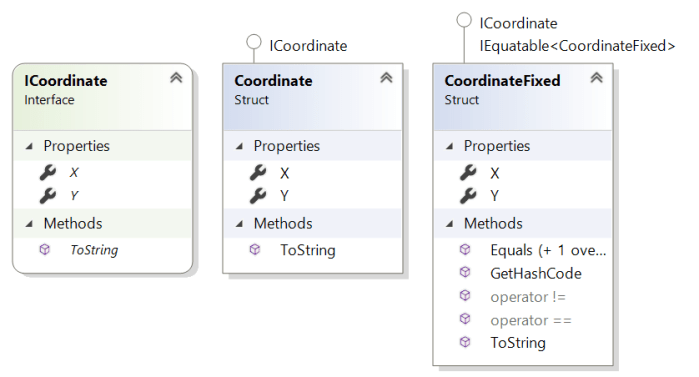
Task: Click Interface subtitle under ICoordinate
Action: pyautogui.click(x=49, y=100)
